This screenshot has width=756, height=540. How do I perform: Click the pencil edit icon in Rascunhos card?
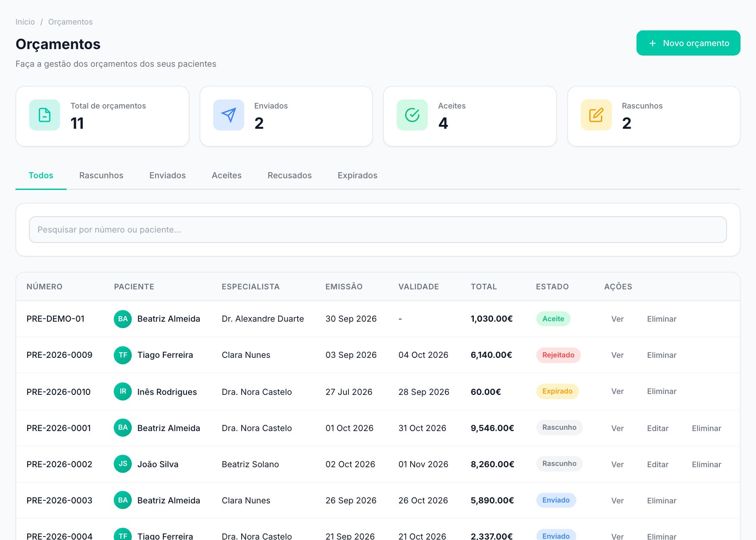(596, 115)
